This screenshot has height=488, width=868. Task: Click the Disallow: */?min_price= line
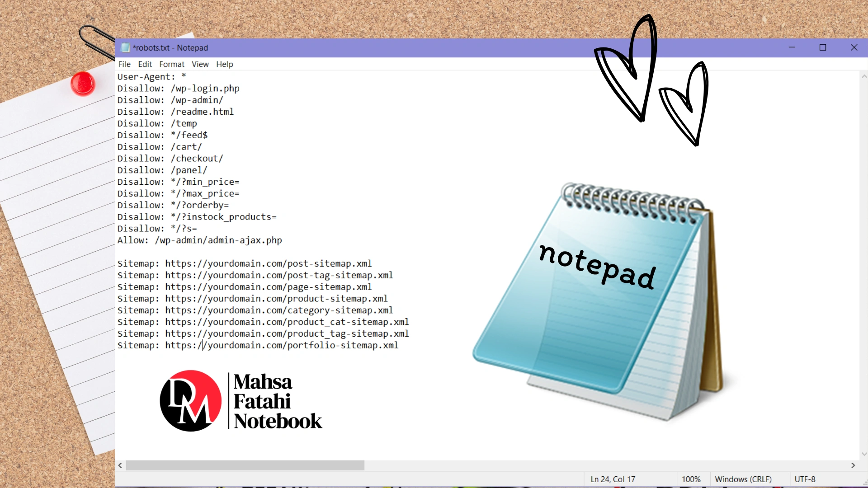(179, 182)
